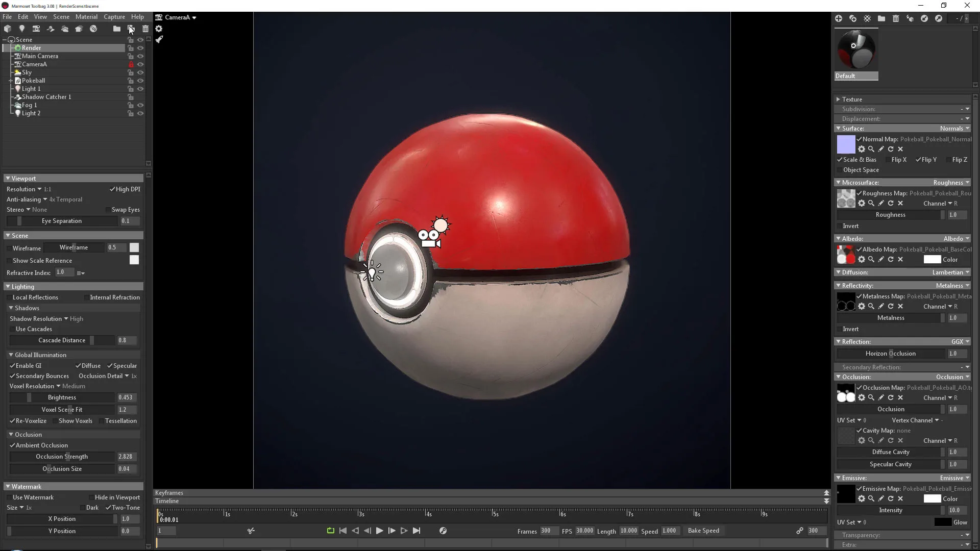Add a new camera from the scene toolbar
980x551 pixels.
(36, 29)
